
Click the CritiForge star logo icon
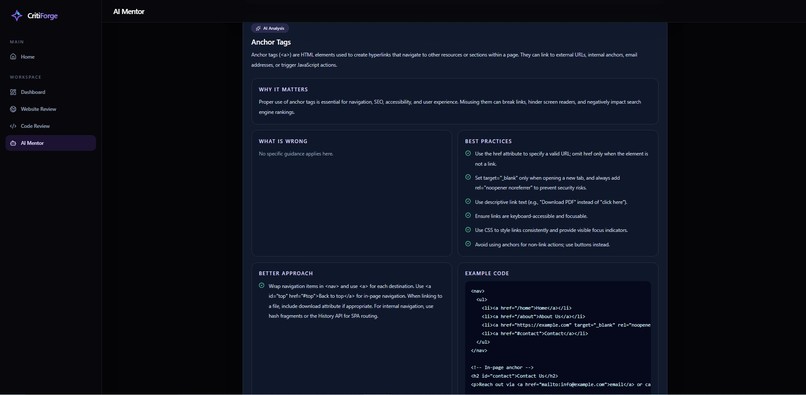(17, 16)
